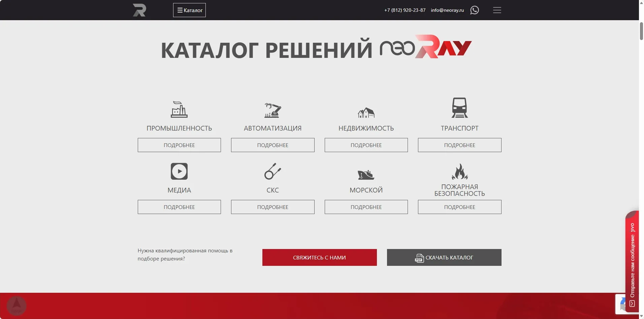Click the scroll-to-top arrow circle
644x319 pixels.
coord(17,306)
